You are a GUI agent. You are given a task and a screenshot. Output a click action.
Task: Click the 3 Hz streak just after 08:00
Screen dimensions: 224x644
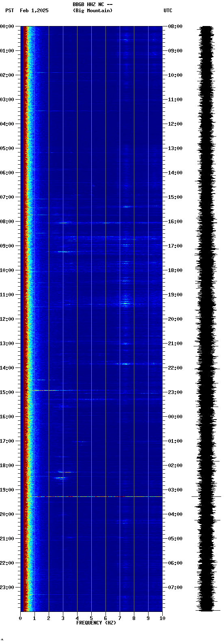(x=64, y=223)
